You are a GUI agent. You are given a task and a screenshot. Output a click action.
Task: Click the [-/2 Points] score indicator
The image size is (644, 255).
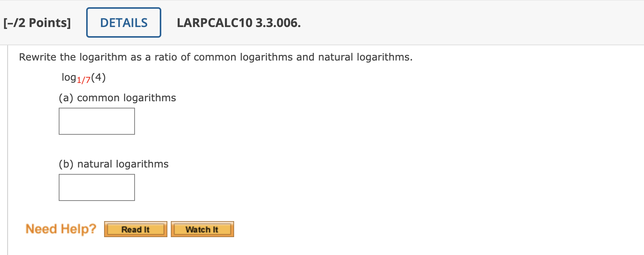pyautogui.click(x=37, y=22)
